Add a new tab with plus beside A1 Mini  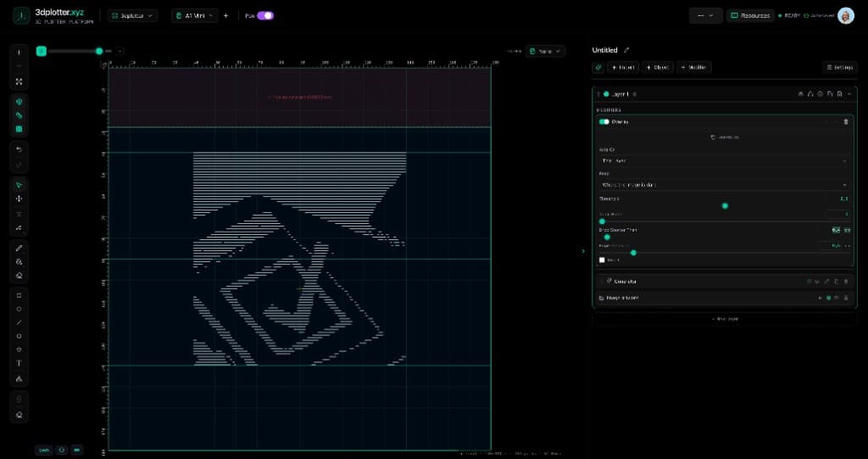(x=225, y=15)
